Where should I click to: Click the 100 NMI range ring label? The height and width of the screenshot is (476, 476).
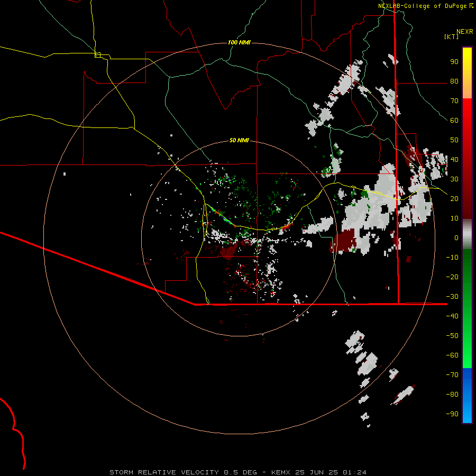click(239, 42)
